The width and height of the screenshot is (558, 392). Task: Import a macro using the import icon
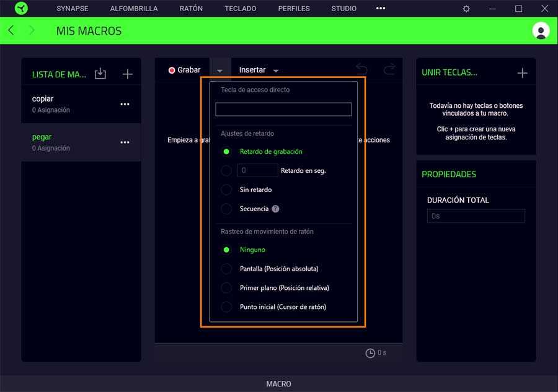click(100, 74)
